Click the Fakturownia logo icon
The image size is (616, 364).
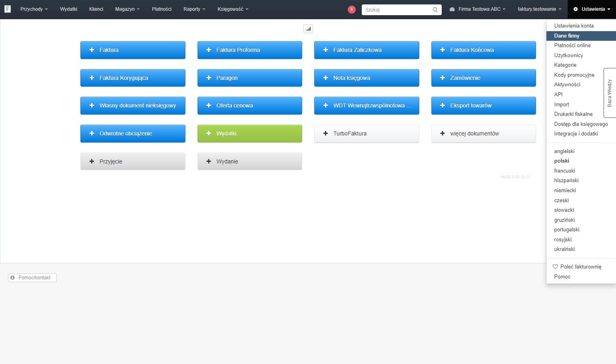tap(8, 9)
